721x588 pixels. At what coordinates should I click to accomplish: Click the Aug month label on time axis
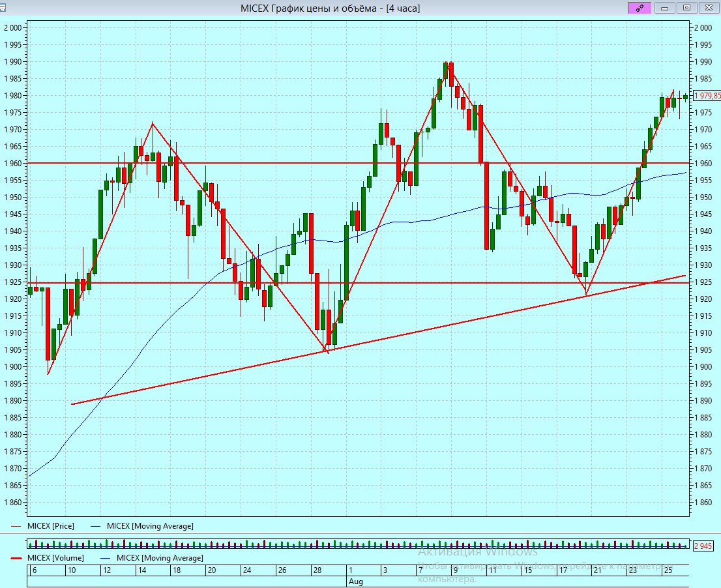(x=355, y=581)
